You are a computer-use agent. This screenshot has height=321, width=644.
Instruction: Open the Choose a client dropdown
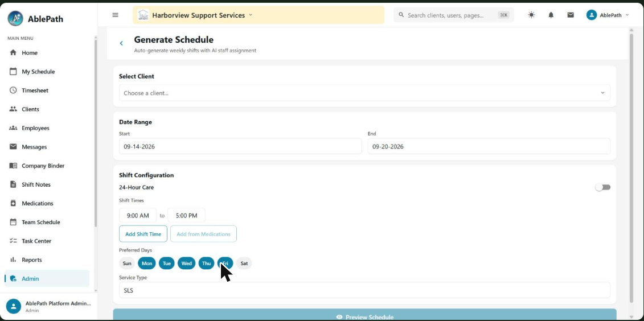pos(365,93)
